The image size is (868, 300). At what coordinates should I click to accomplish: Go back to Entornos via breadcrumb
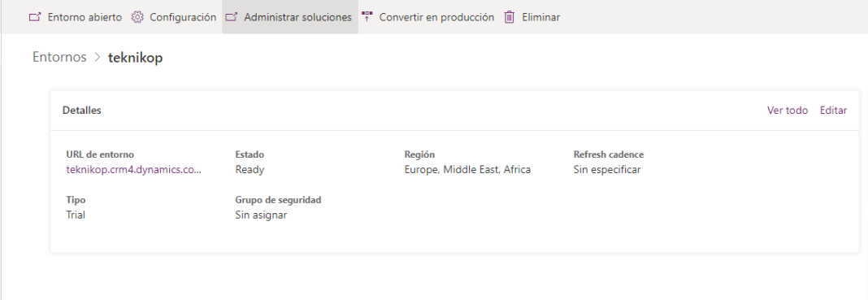point(59,57)
